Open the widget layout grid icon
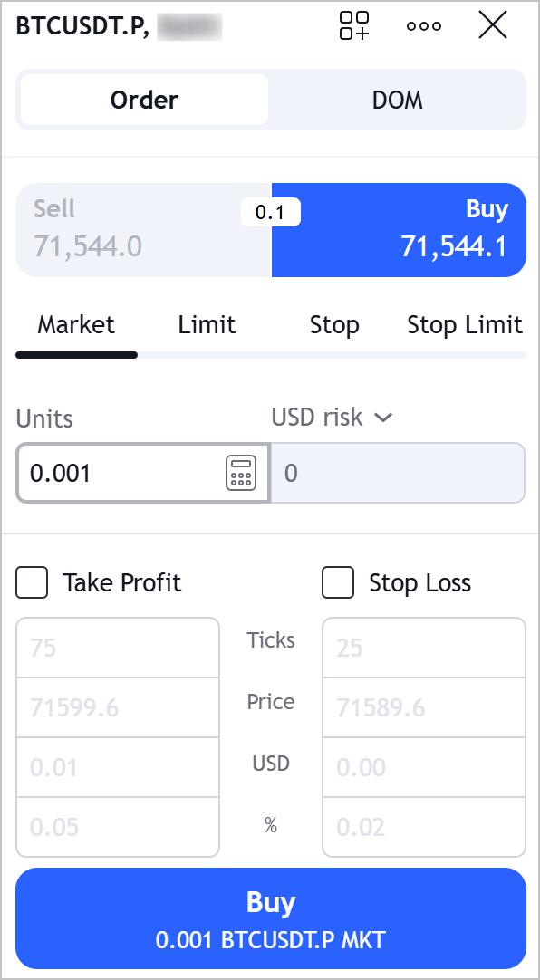Screen dimensions: 540x980 tap(354, 26)
